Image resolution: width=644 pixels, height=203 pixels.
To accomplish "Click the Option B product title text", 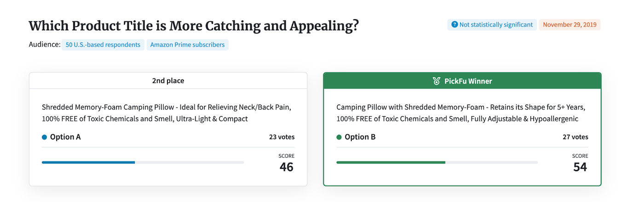I will click(460, 113).
